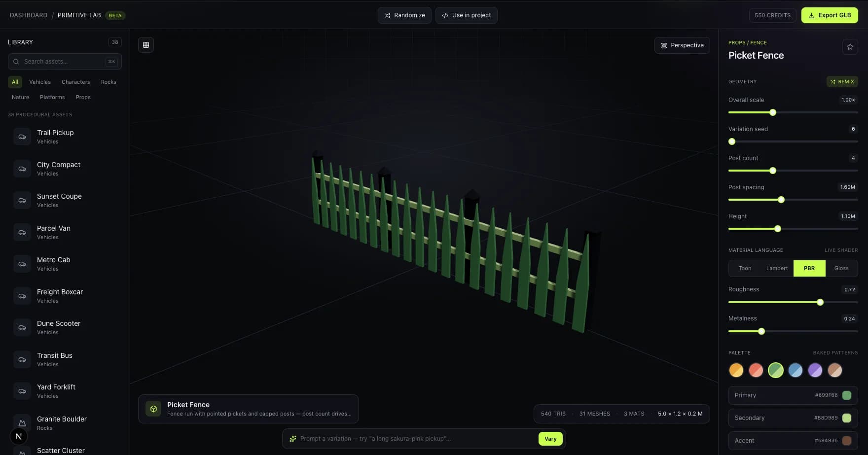This screenshot has width=868, height=455.
Task: Click the Metro Cab vehicle icon
Action: [x=22, y=264]
